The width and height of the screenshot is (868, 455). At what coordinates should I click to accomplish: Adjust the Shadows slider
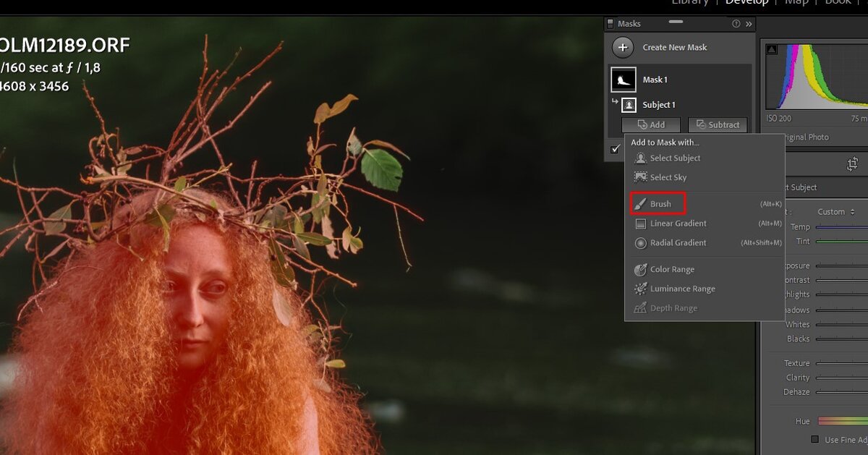842,310
